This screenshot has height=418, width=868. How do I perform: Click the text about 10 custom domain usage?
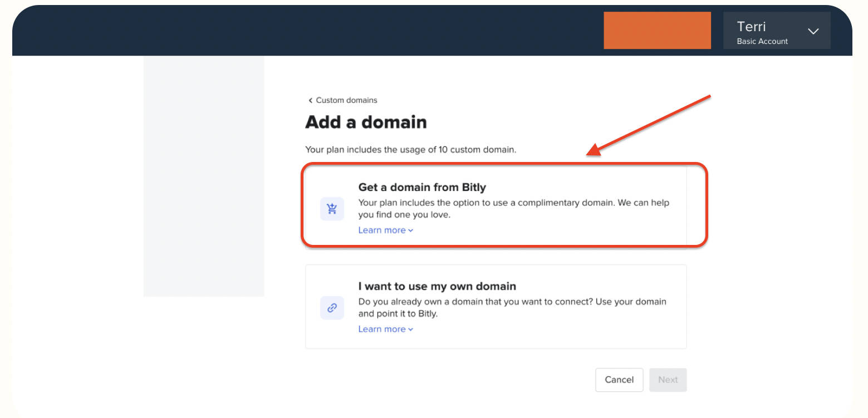point(411,149)
